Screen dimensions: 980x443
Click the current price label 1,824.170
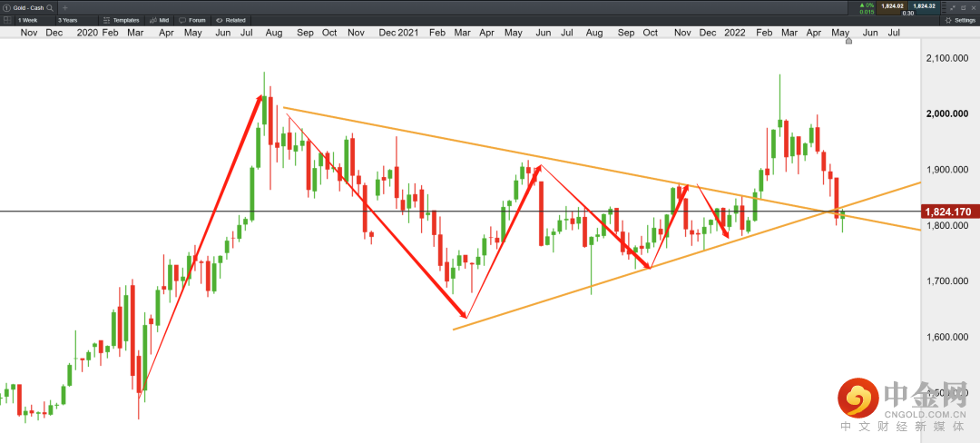coord(950,212)
